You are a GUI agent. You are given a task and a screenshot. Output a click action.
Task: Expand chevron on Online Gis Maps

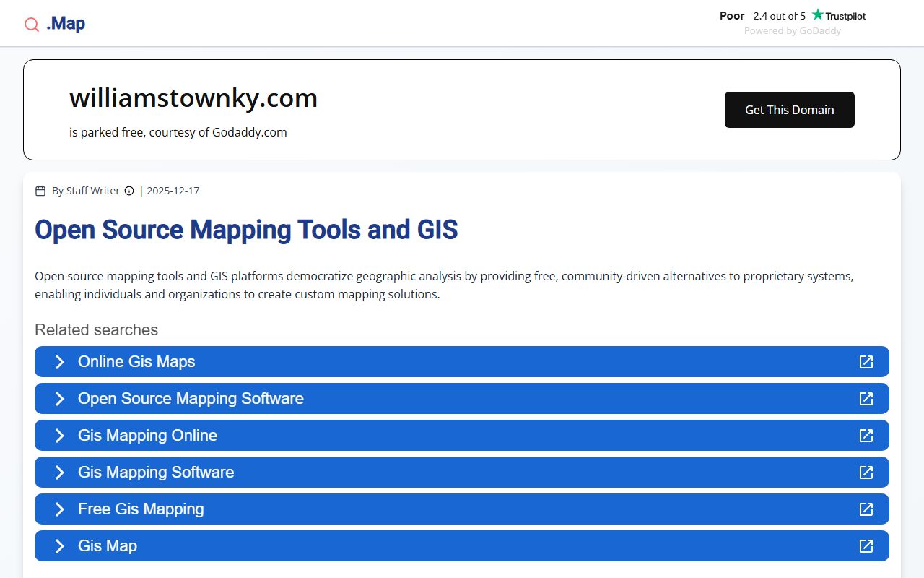pos(60,361)
